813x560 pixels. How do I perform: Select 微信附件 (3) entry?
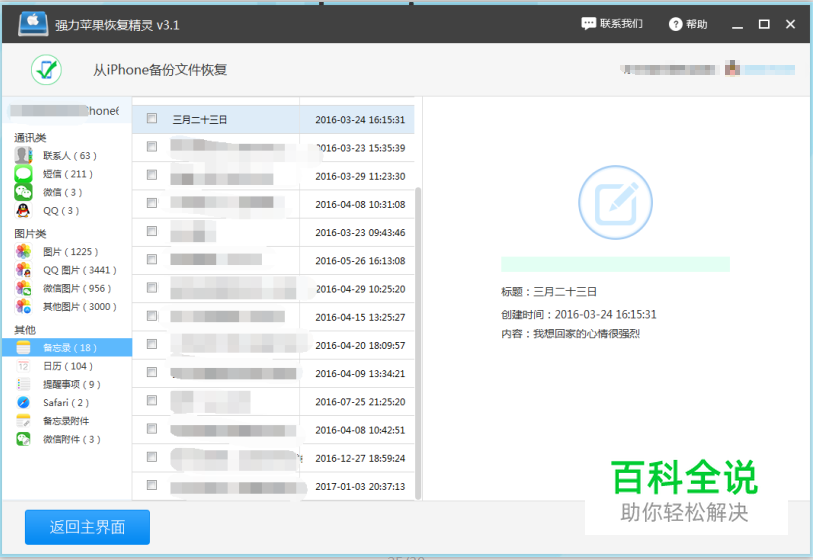[72, 439]
